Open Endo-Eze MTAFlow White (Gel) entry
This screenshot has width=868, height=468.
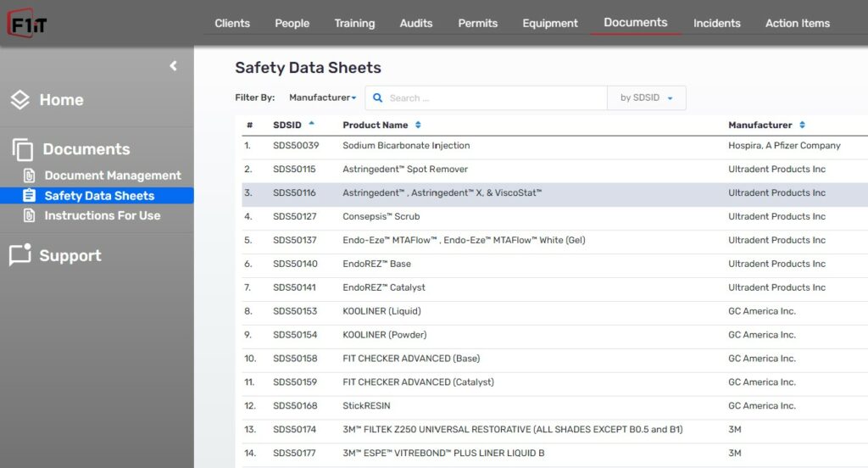(x=464, y=241)
